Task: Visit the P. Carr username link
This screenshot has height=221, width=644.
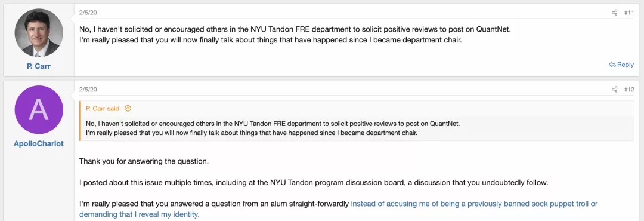Action: (39, 66)
